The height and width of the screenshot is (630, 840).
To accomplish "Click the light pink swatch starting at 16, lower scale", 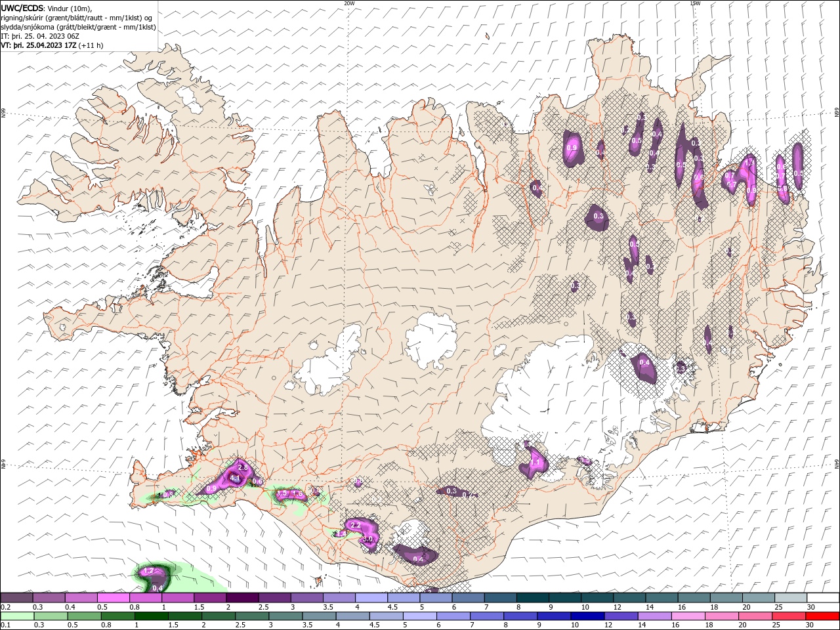I will point(687,616).
